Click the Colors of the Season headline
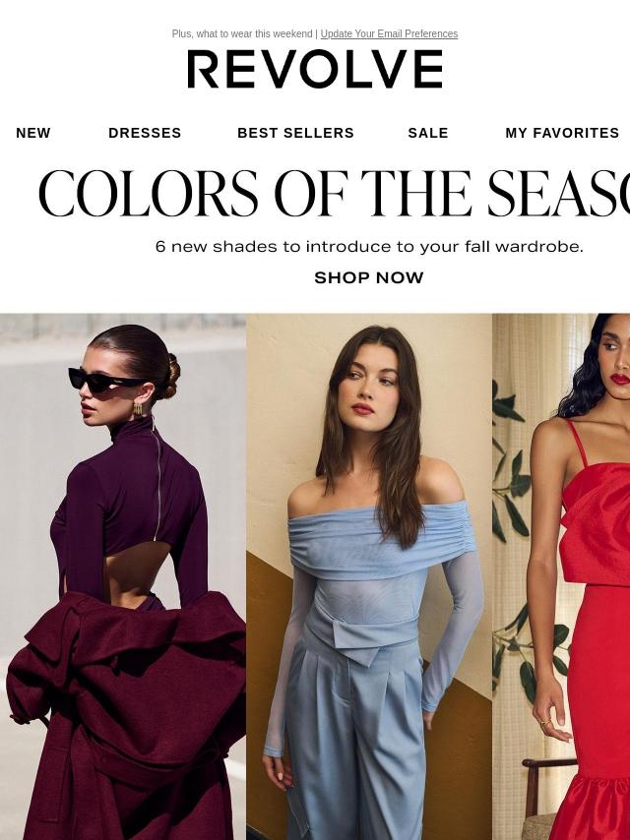This screenshot has width=630, height=840. pyautogui.click(x=334, y=194)
